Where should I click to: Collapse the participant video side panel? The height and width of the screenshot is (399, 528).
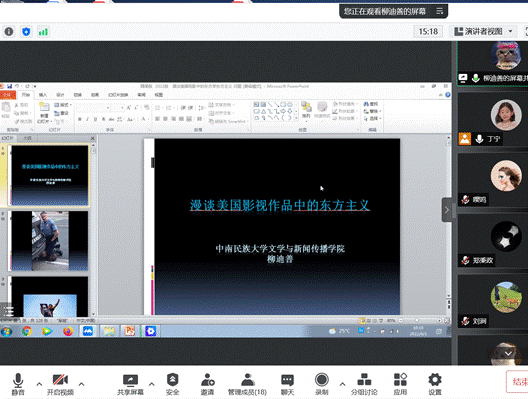pos(447,210)
